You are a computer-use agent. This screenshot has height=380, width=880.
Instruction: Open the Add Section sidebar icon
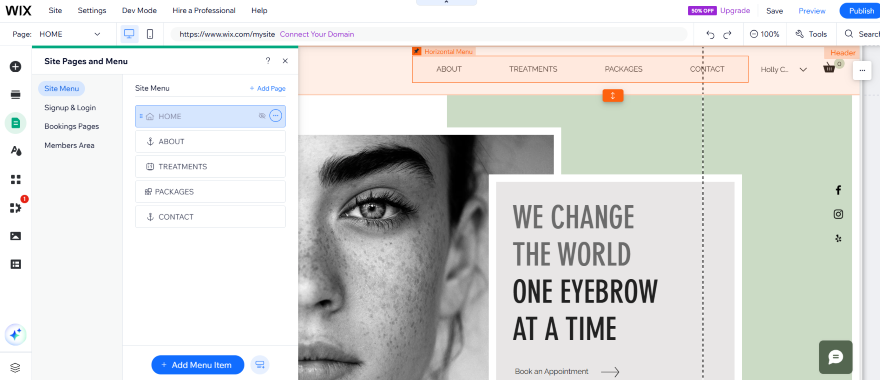click(16, 94)
